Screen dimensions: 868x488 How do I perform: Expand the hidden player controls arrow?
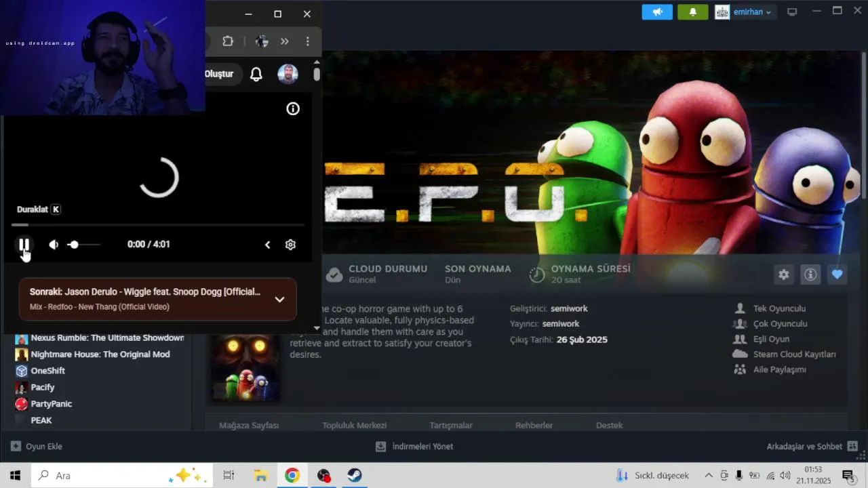click(267, 245)
